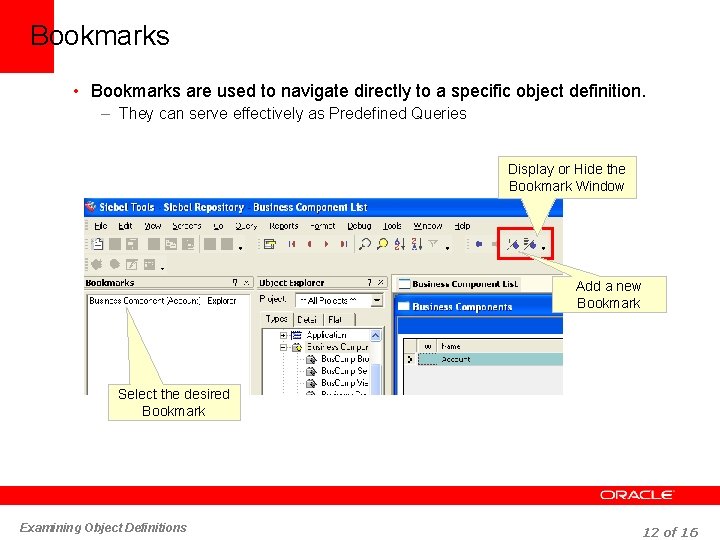Switch to the Types tab
This screenshot has width=720, height=540.
[276, 319]
